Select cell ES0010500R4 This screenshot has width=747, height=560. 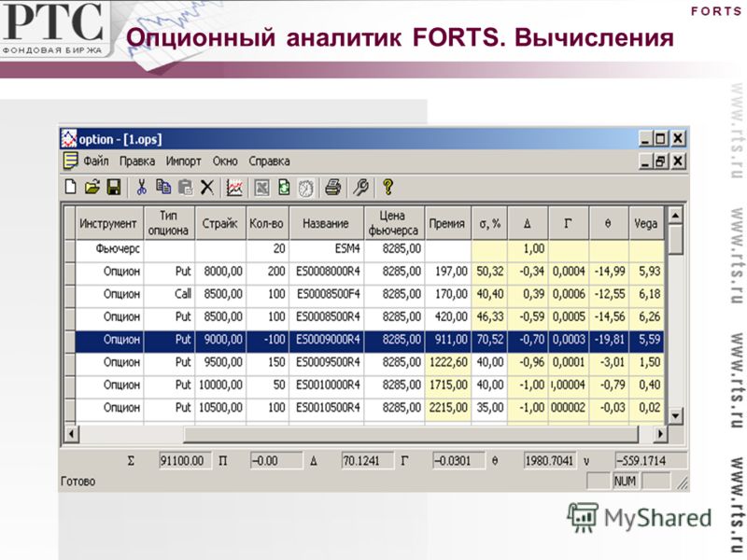(x=326, y=408)
